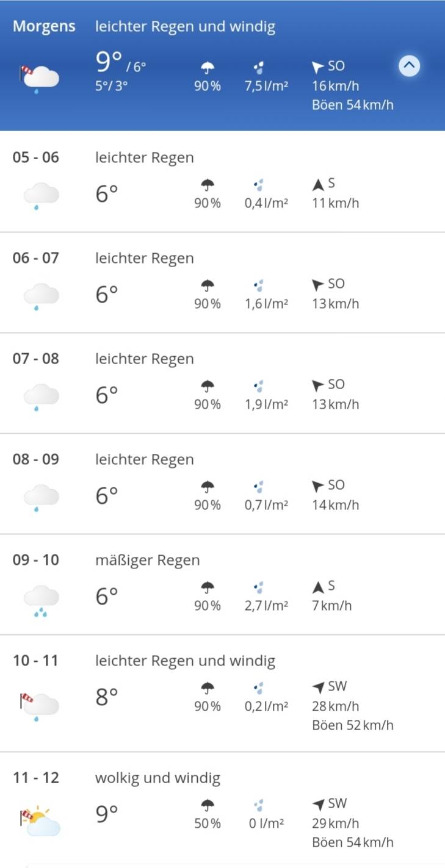445x868 pixels.
Task: Click the SO wind direction arrow in header
Action: tap(317, 66)
